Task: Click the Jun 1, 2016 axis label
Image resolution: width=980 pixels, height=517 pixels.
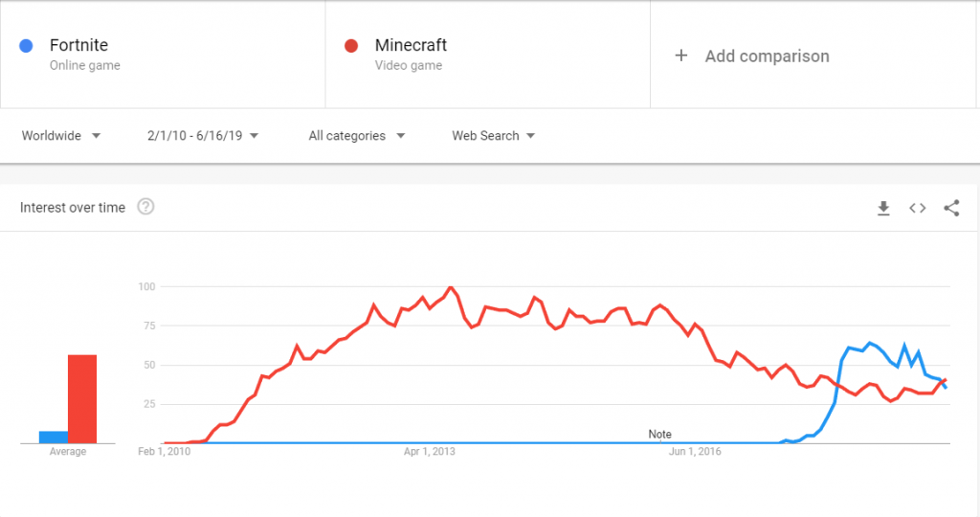Action: (x=693, y=452)
